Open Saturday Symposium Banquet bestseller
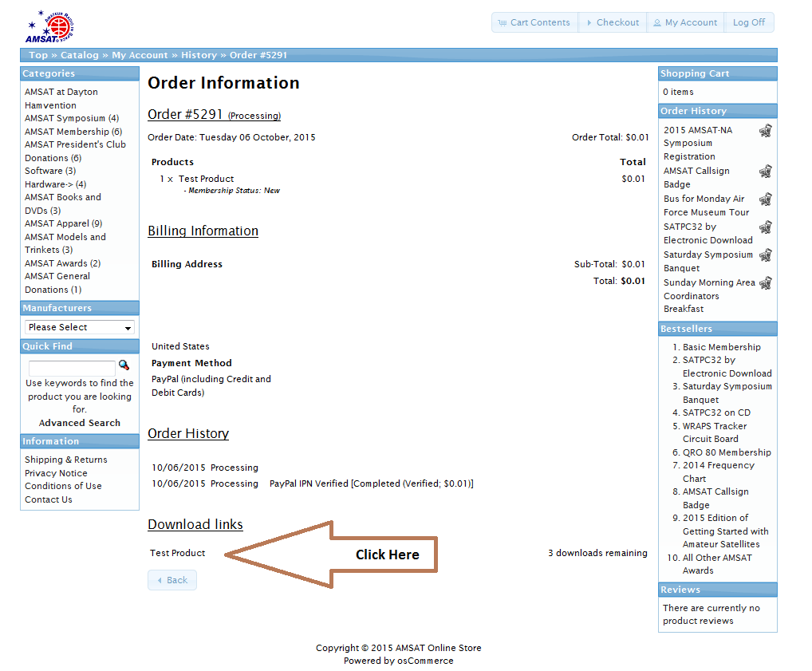 tap(727, 393)
